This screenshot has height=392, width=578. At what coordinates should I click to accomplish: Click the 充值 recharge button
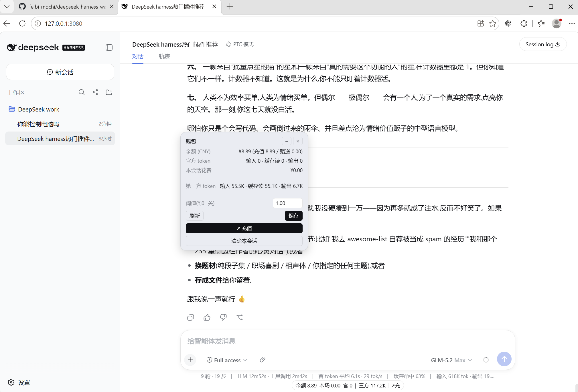(x=244, y=228)
